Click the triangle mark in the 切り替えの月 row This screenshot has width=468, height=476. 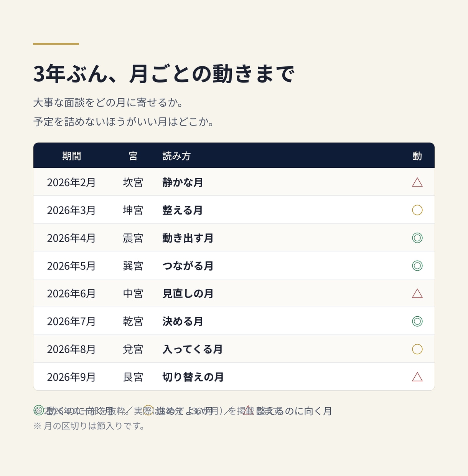pos(417,377)
